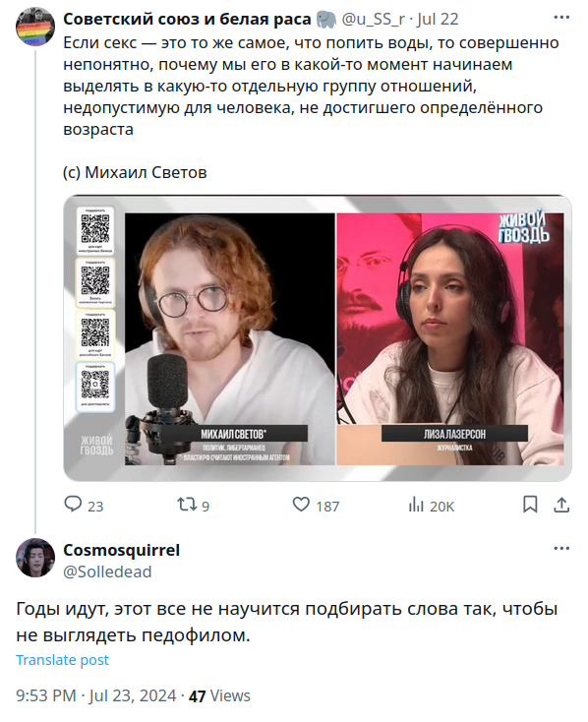The width and height of the screenshot is (588, 722).
Task: Open the avatar of Советский союз account
Action: coord(35,27)
